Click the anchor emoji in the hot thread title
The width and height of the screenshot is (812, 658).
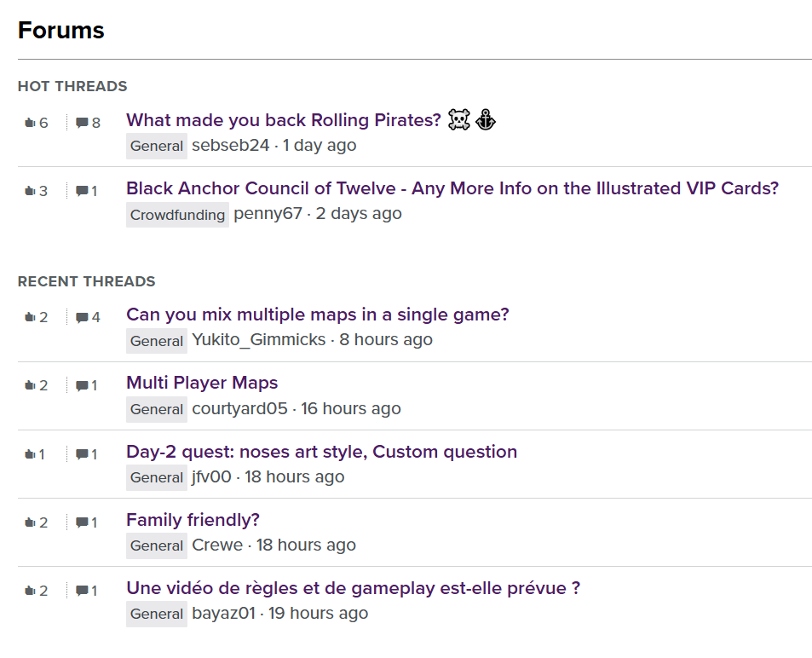point(486,120)
